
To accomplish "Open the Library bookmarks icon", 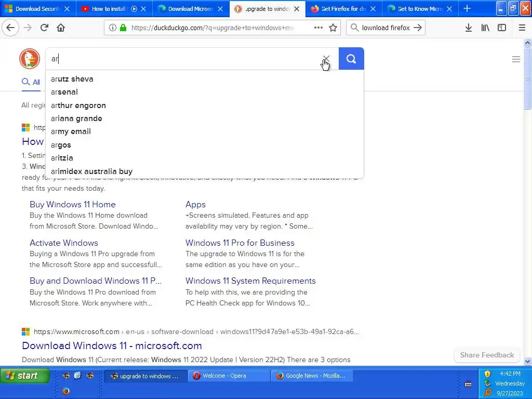I will click(485, 28).
